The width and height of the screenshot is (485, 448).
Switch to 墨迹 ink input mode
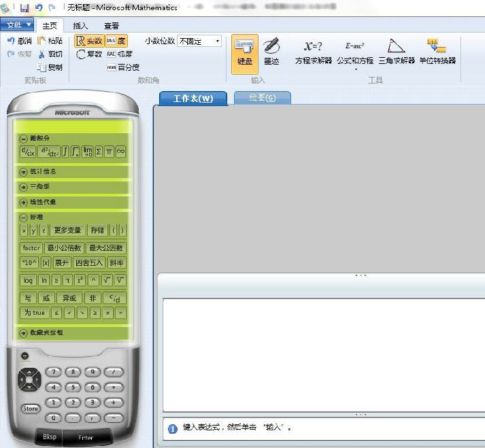click(271, 52)
